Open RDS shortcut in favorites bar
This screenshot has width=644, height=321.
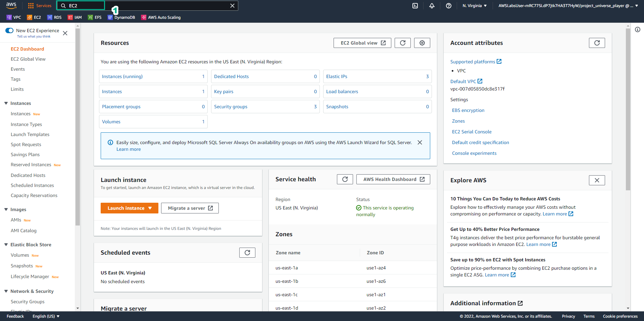click(x=54, y=17)
